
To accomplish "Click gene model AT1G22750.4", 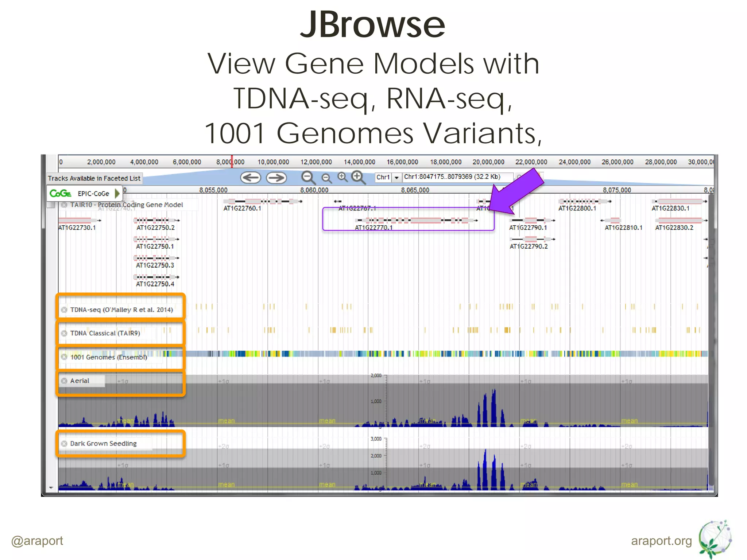I will 157,277.
